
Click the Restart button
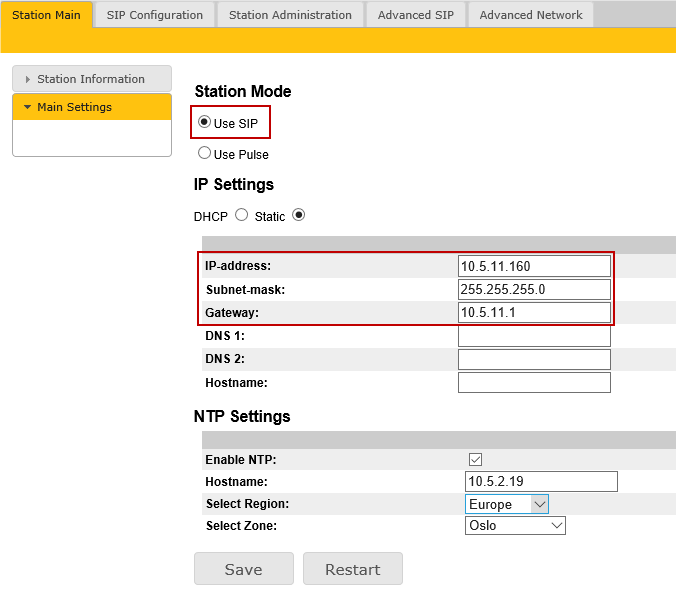click(x=352, y=569)
